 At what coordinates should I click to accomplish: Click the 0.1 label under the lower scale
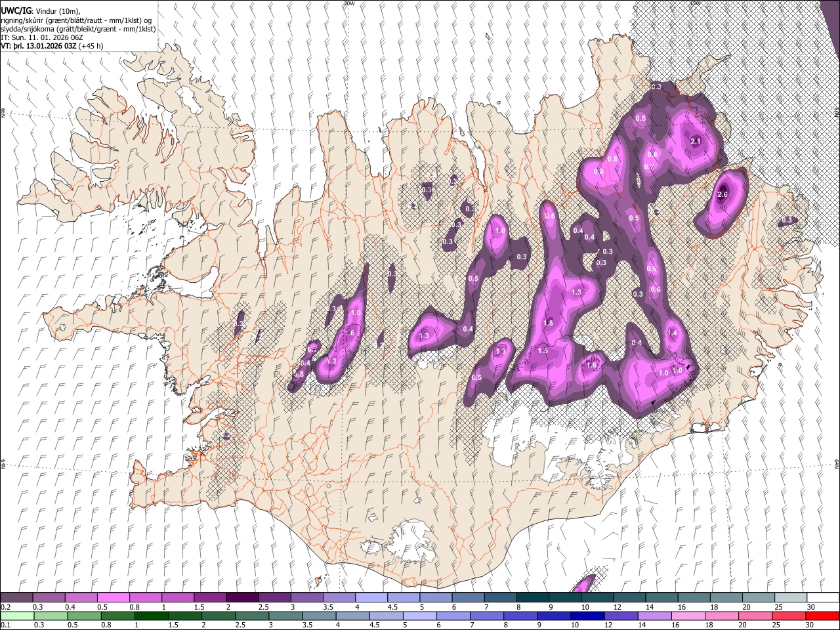click(x=5, y=625)
